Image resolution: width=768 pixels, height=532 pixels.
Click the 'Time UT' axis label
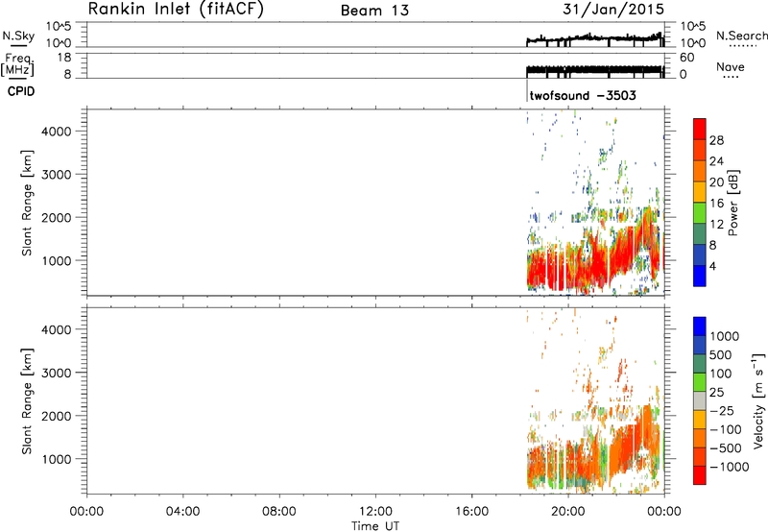click(x=375, y=526)
